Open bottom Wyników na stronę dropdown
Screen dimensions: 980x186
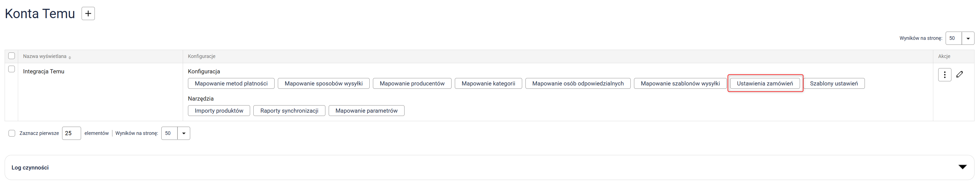184,134
